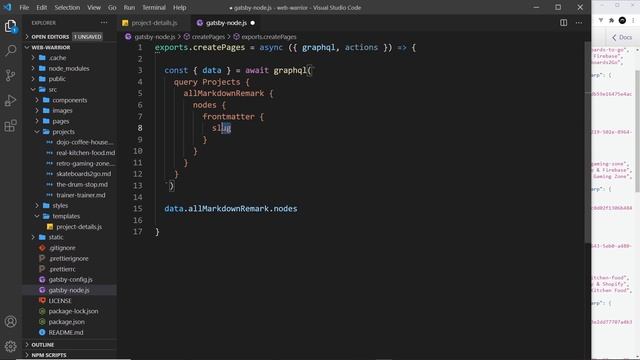Open Run and Debug view
This screenshot has width=640, height=360.
[x=11, y=100]
